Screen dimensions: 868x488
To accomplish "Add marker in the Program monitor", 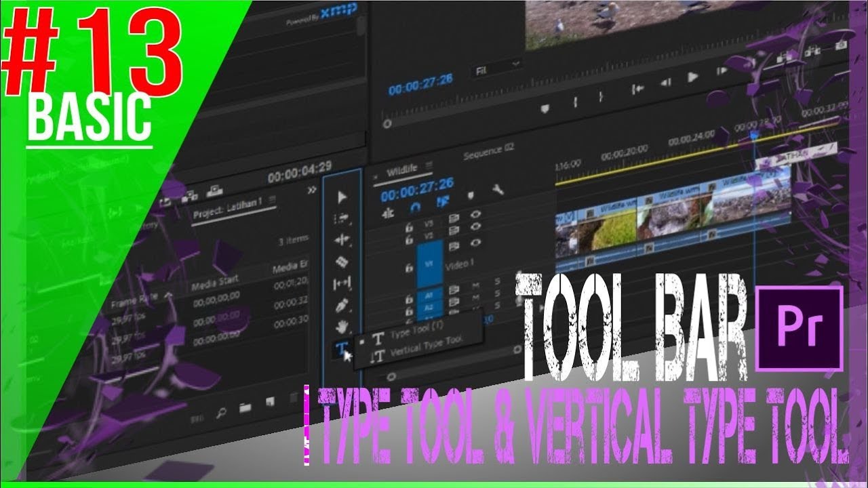I will [x=545, y=108].
